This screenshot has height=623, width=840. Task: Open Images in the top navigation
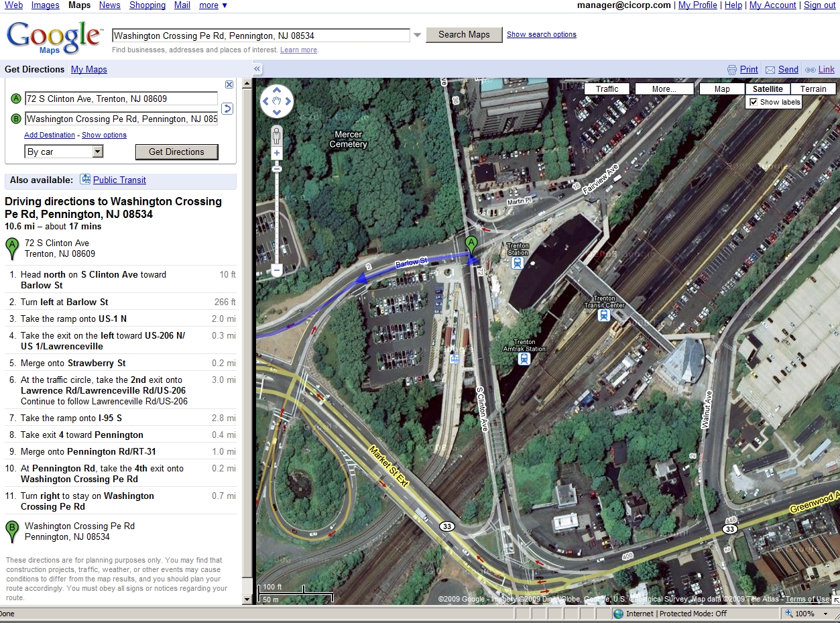(x=46, y=5)
